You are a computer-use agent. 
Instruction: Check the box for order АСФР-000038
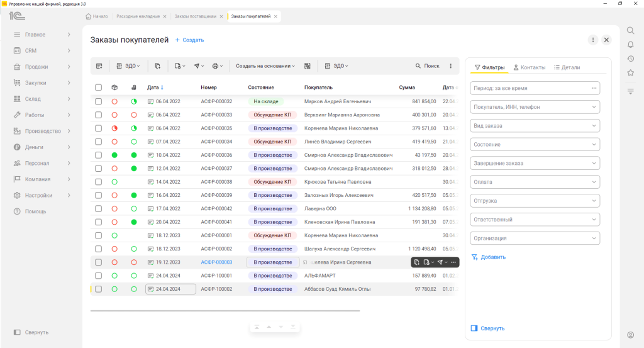click(98, 182)
